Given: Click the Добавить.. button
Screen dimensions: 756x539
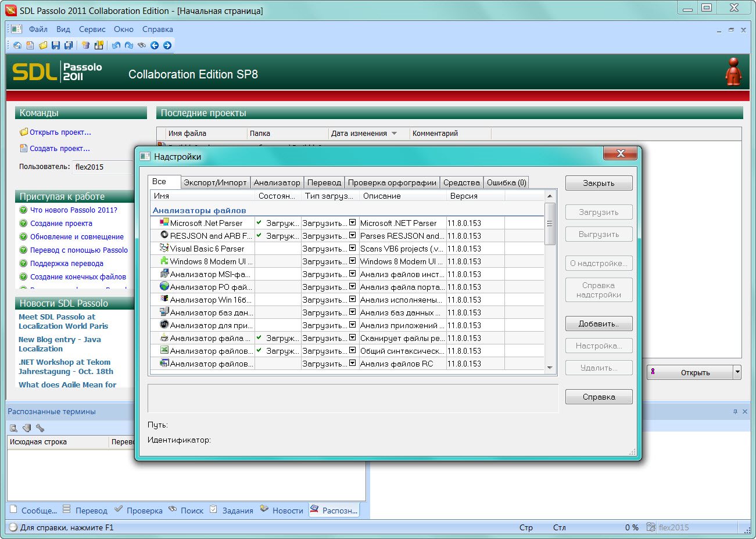Looking at the screenshot, I should [x=599, y=324].
